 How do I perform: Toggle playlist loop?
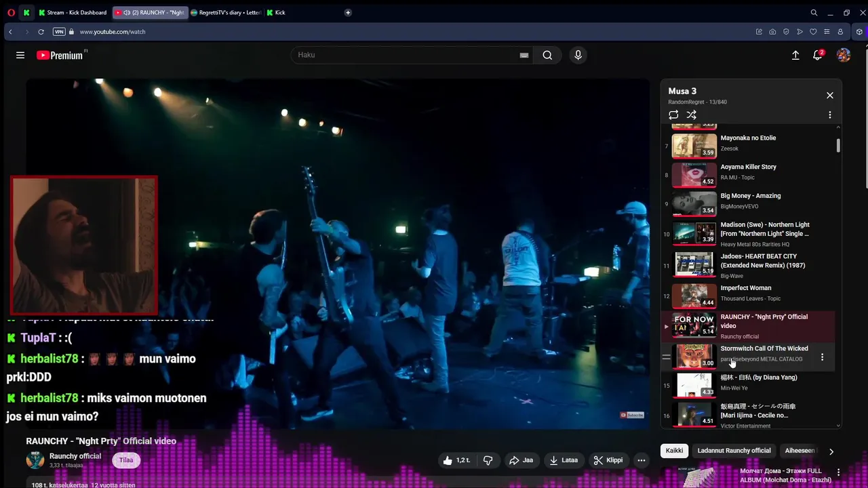click(673, 115)
